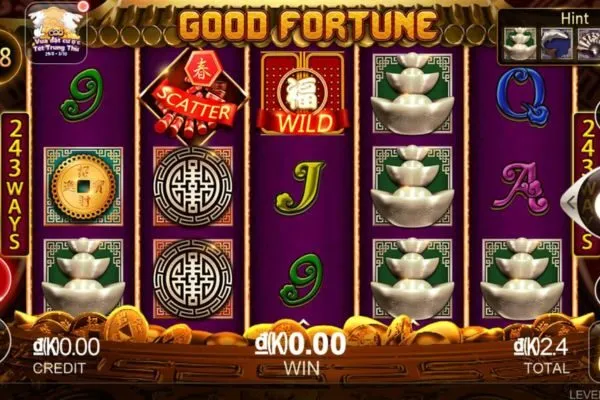The width and height of the screenshot is (600, 400).
Task: Tap the red SCATTER firecracker symbol
Action: 193,96
